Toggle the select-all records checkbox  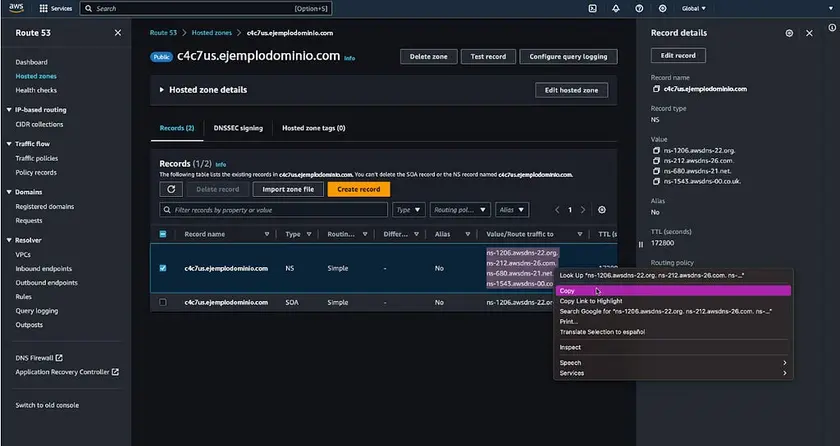163,235
